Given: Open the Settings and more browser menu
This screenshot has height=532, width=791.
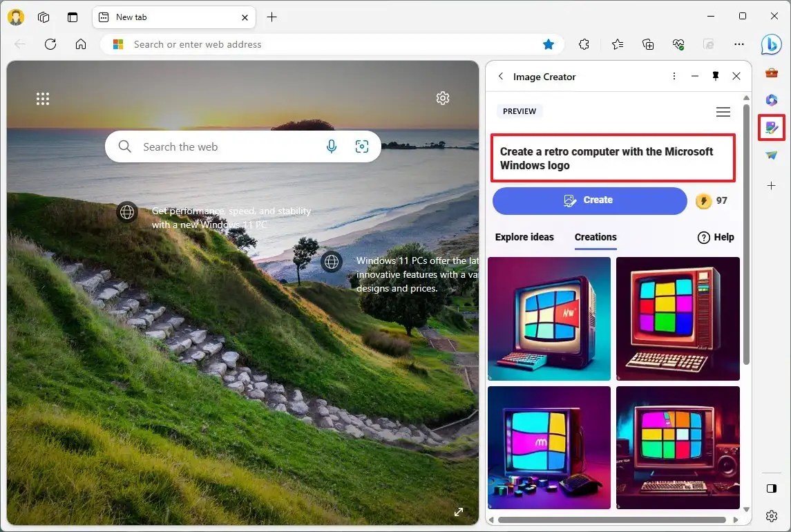Looking at the screenshot, I should point(739,44).
